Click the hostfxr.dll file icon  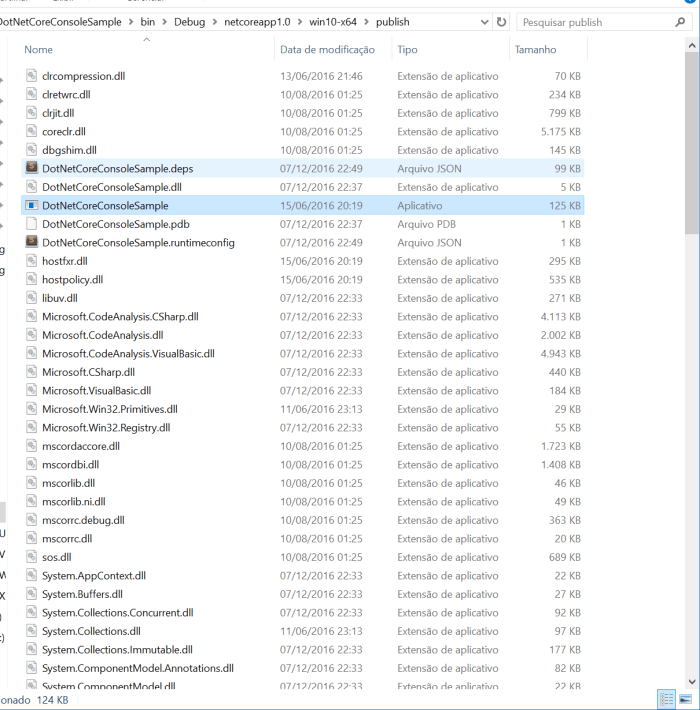pyautogui.click(x=31, y=261)
